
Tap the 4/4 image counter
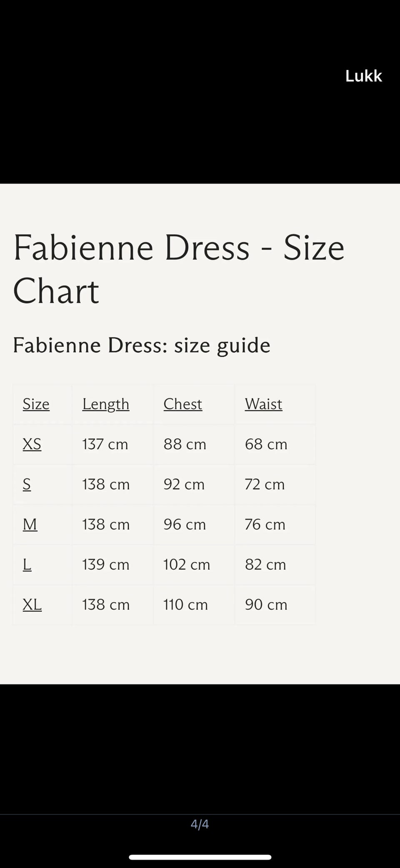tap(200, 824)
